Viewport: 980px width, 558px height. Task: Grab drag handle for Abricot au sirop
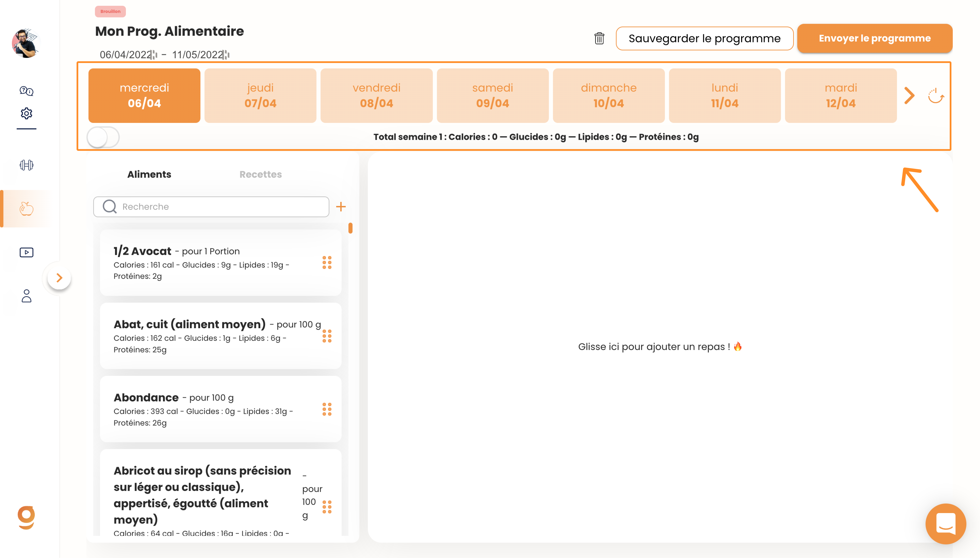click(x=327, y=507)
